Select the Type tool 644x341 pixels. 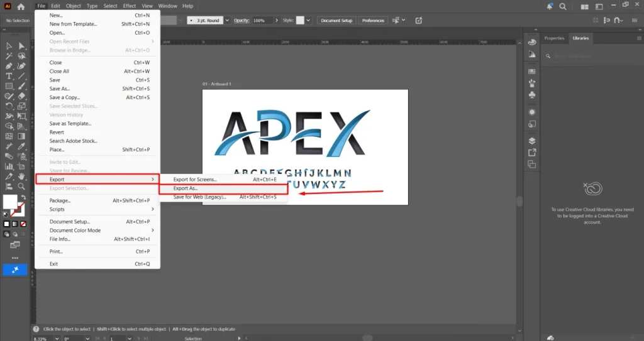(x=9, y=77)
